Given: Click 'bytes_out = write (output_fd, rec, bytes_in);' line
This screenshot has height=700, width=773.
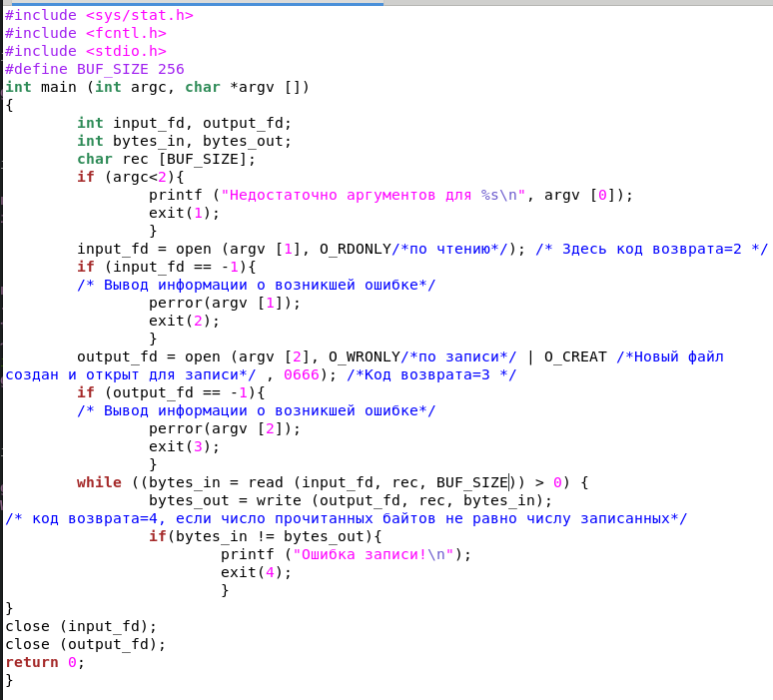Looking at the screenshot, I should (x=351, y=501).
